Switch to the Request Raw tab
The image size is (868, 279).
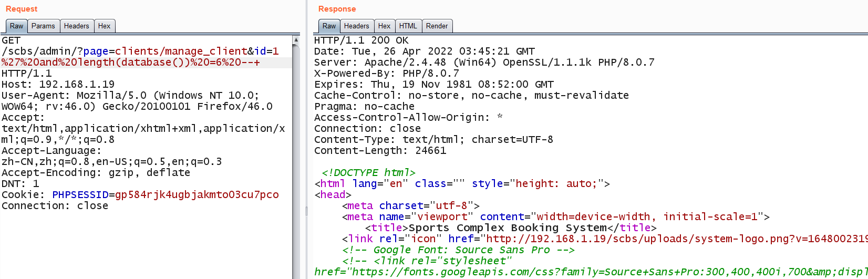tap(16, 26)
